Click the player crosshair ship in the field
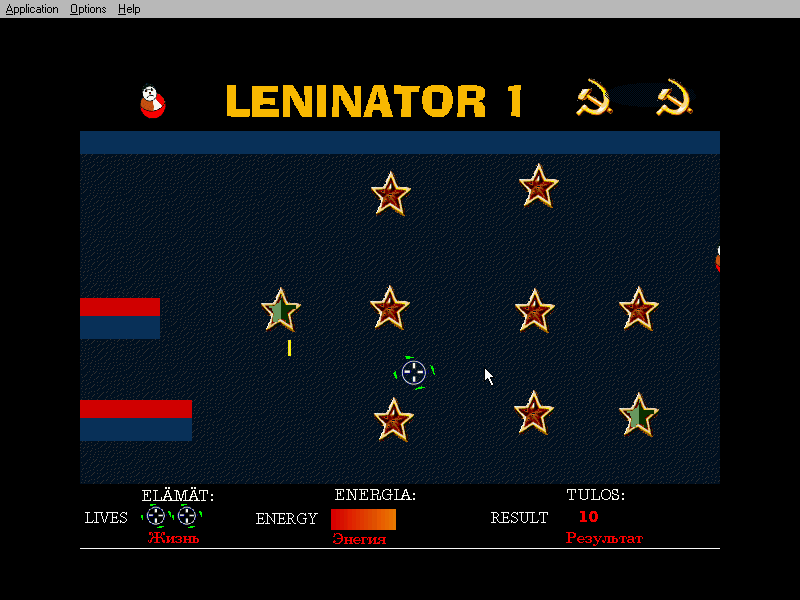The image size is (800, 600). pos(414,372)
